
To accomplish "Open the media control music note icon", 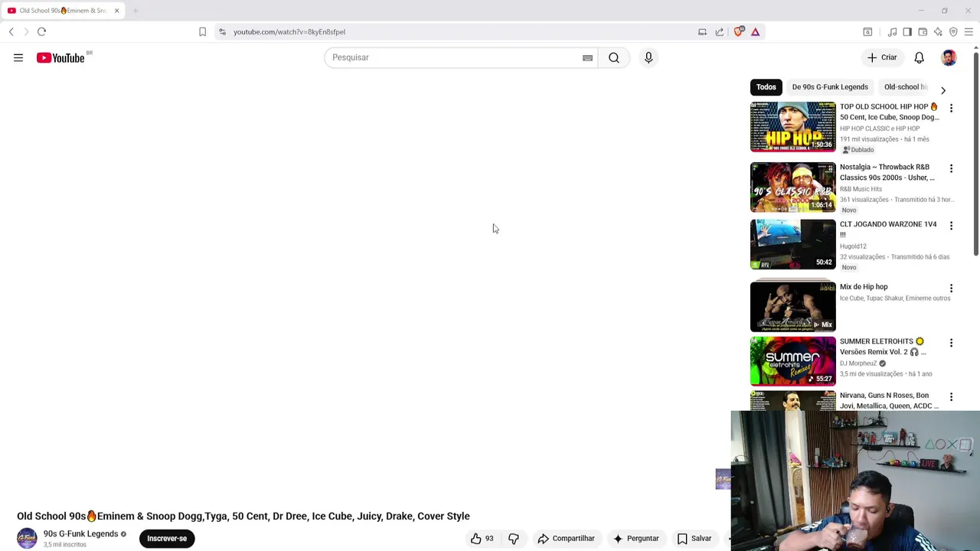I will pos(892,31).
